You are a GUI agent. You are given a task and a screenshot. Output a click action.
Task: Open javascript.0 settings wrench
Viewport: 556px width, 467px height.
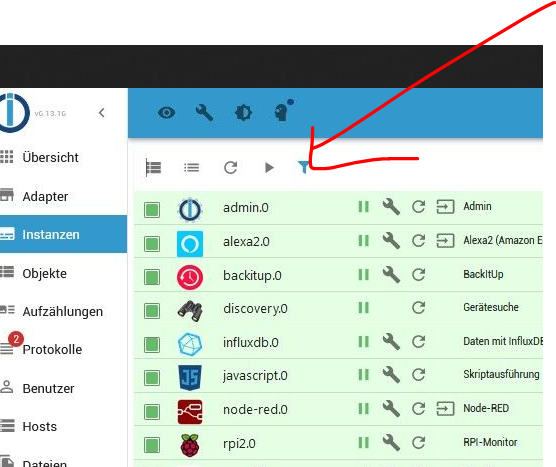click(x=391, y=374)
